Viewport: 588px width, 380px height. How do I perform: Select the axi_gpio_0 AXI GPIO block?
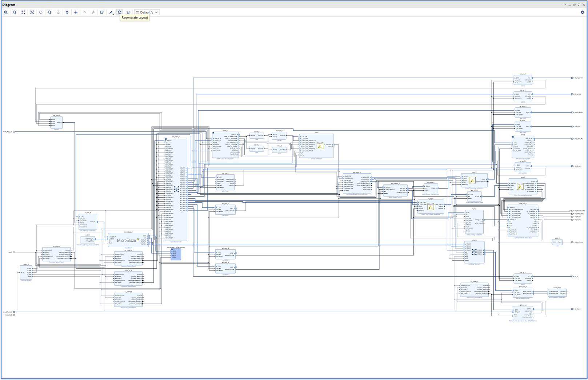click(523, 112)
